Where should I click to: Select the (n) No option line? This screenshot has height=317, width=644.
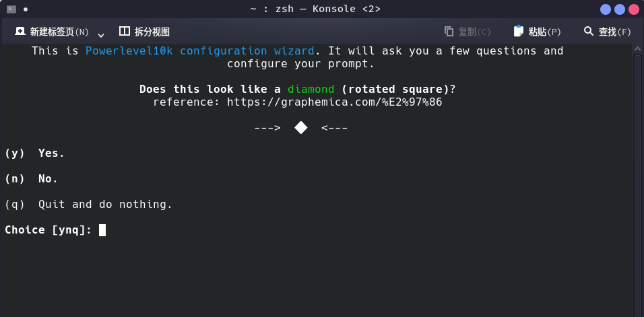click(32, 179)
